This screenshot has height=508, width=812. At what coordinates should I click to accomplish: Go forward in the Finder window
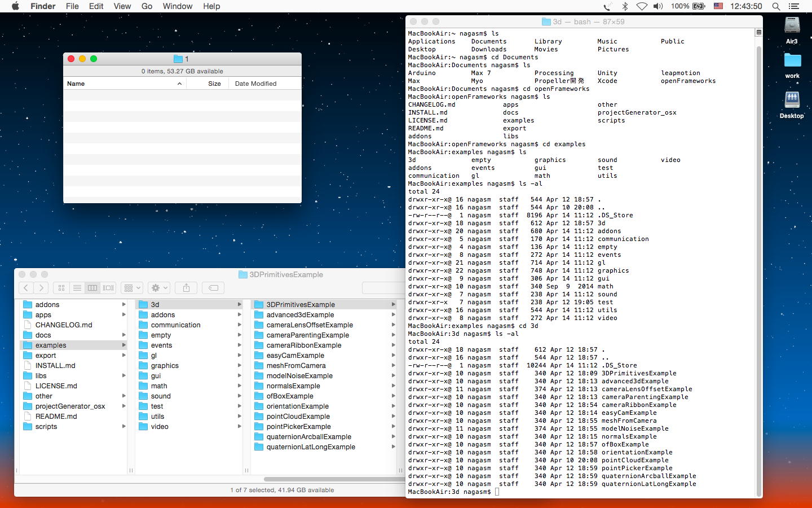pyautogui.click(x=41, y=288)
